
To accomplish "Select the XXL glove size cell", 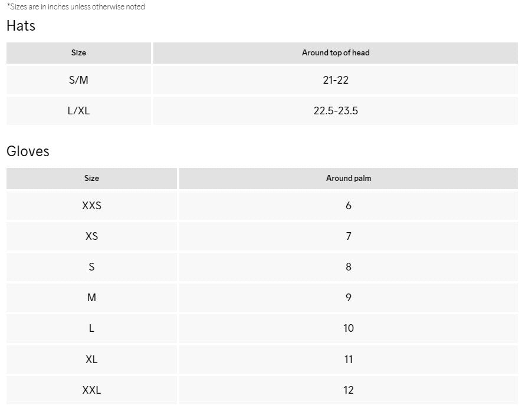I will pos(91,390).
